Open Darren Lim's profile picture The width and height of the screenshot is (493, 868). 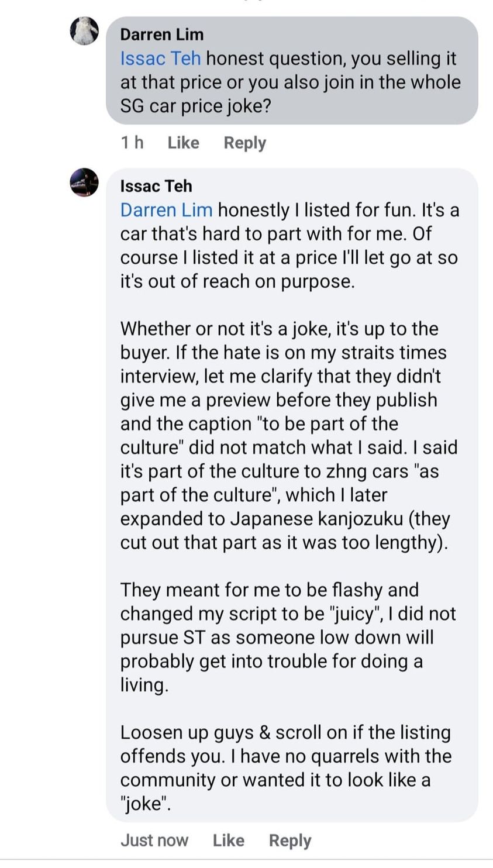click(84, 31)
